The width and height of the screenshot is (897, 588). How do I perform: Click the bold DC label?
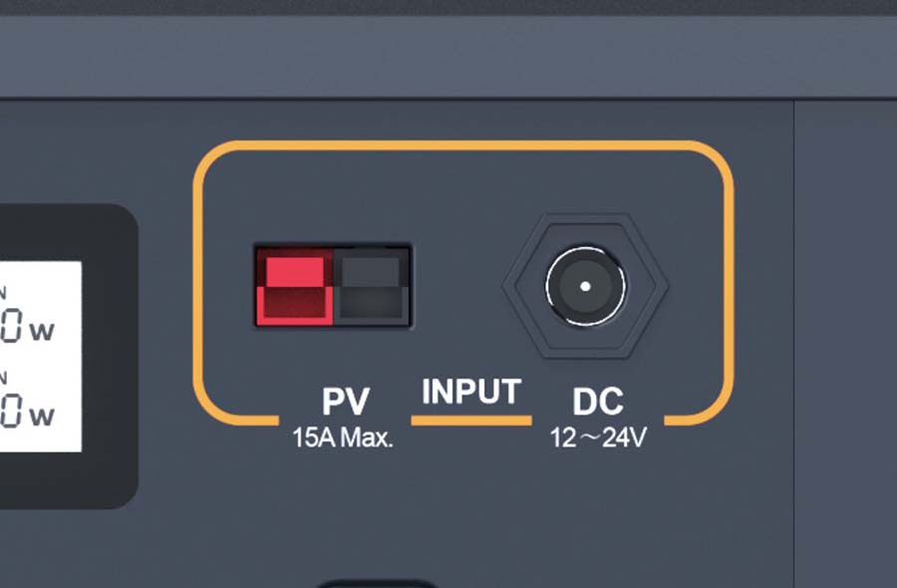pos(598,402)
